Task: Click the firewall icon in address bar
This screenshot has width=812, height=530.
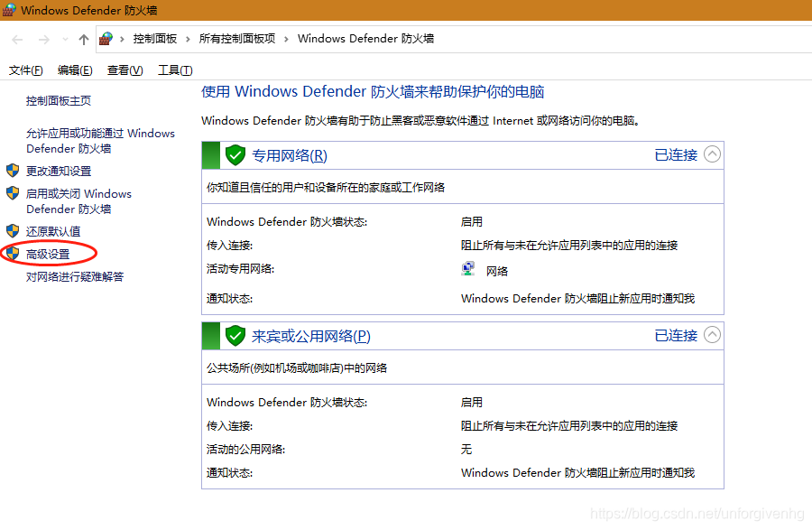Action: (106, 39)
